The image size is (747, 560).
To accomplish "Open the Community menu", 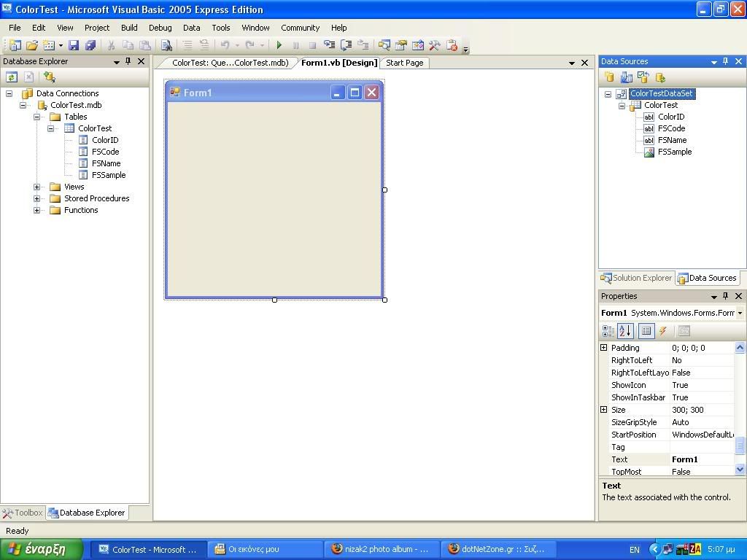I will click(300, 28).
